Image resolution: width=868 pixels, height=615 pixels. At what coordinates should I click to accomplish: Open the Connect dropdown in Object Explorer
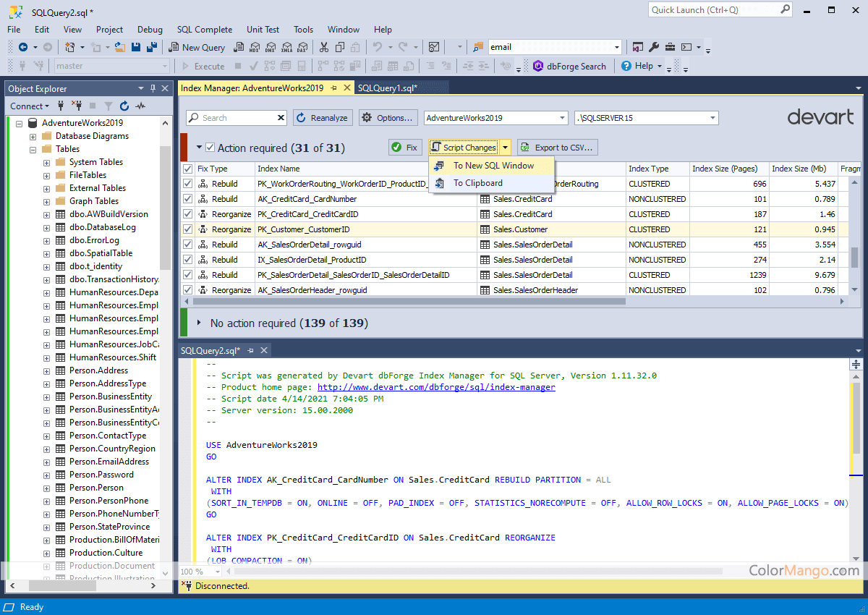[x=30, y=106]
